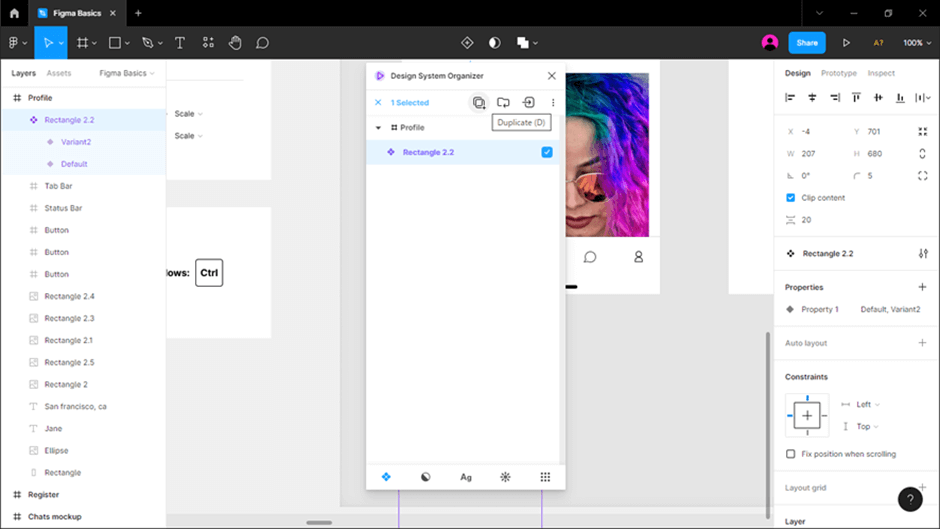Screen dimensions: 940x529
Task: Open the horizontal constraint Left dropdown
Action: pos(867,404)
